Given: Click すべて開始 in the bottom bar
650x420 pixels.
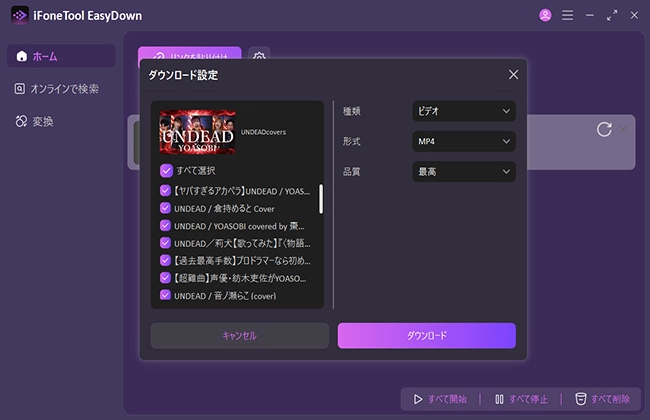Looking at the screenshot, I should tap(440, 399).
